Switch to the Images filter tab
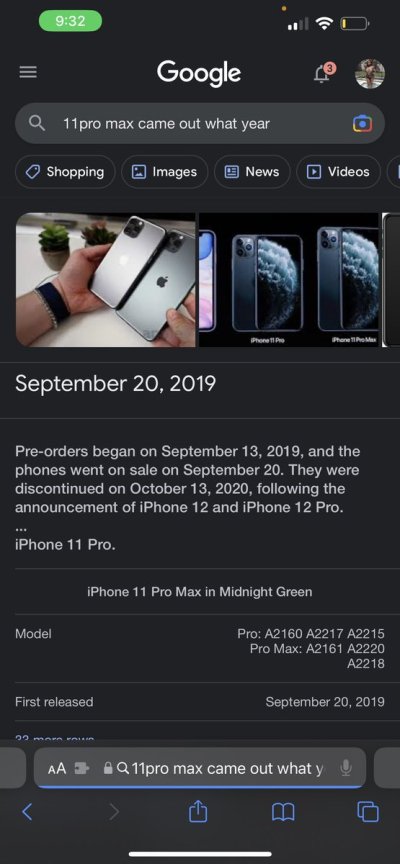Screen dimensions: 400x864 164,172
